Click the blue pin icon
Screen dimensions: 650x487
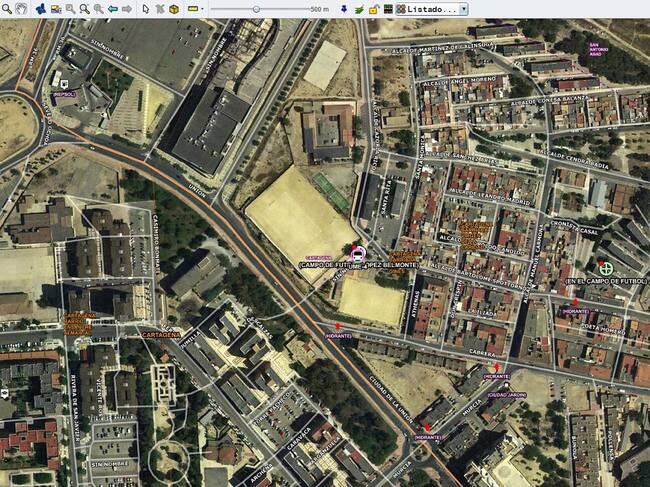pyautogui.click(x=344, y=8)
